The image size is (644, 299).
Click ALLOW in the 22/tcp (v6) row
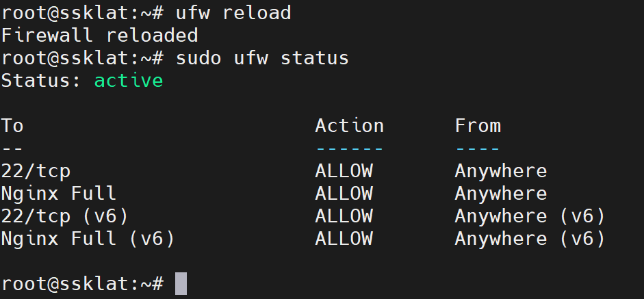pos(344,216)
